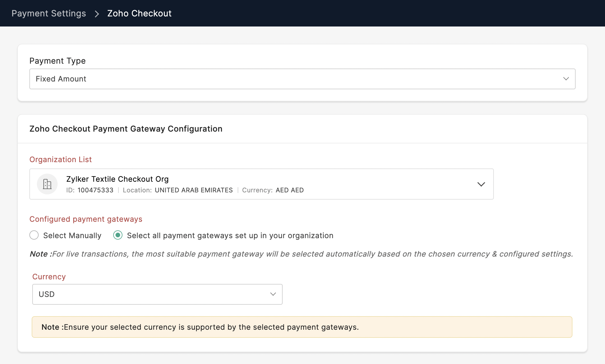Click the Currency field label
Screen dimensions: 605x364
49,277
